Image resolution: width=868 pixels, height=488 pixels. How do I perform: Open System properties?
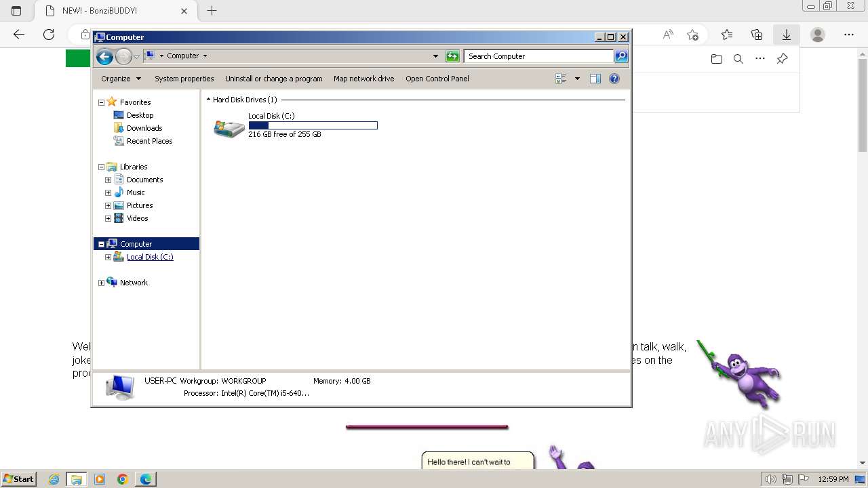(184, 79)
